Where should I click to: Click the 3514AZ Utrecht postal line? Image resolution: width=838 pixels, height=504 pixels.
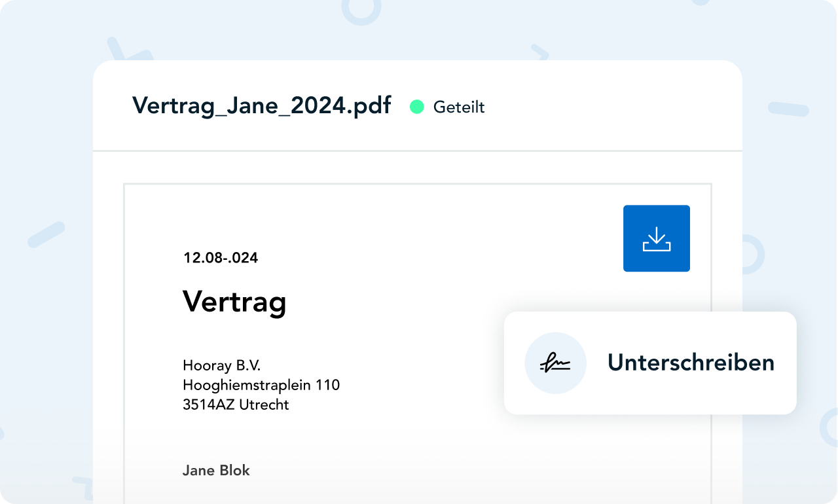[x=236, y=405]
